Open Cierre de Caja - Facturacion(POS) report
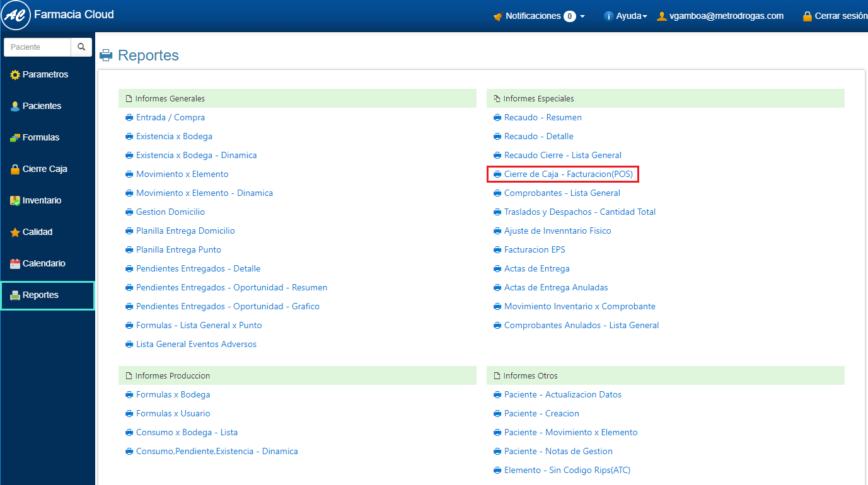868x485 pixels. [x=568, y=174]
